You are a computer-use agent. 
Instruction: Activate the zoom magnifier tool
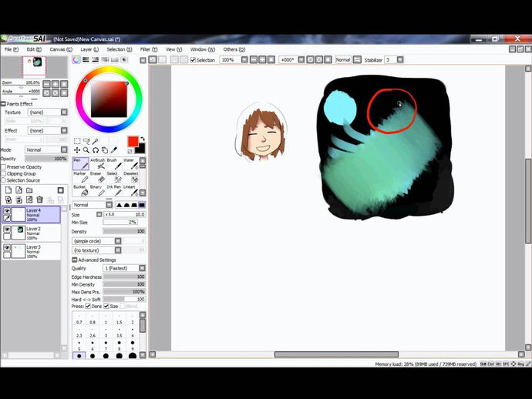coord(86,150)
